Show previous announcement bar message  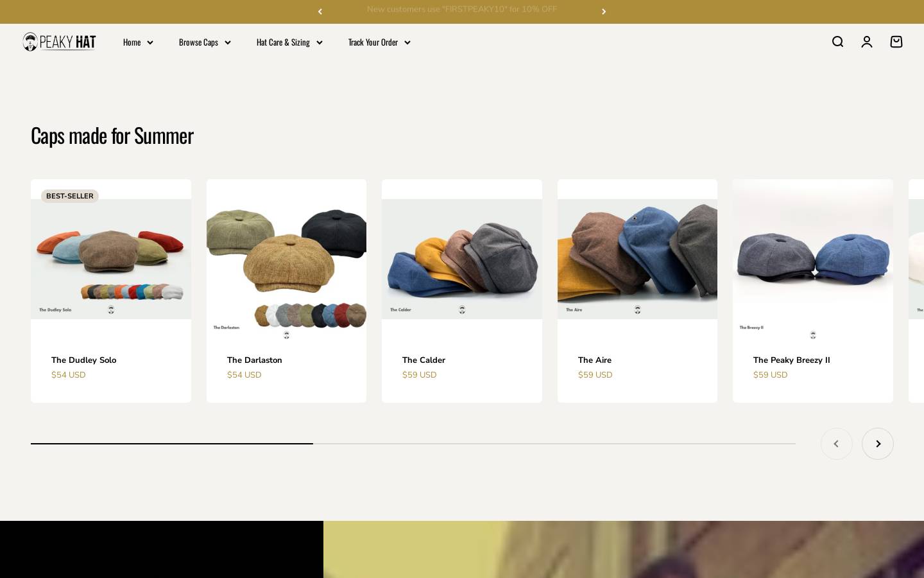(320, 12)
